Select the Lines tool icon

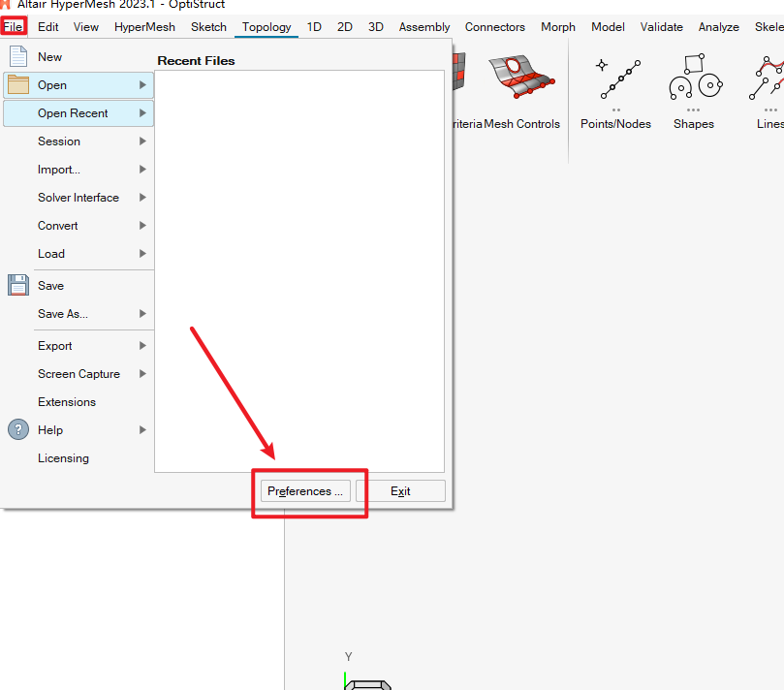768,78
